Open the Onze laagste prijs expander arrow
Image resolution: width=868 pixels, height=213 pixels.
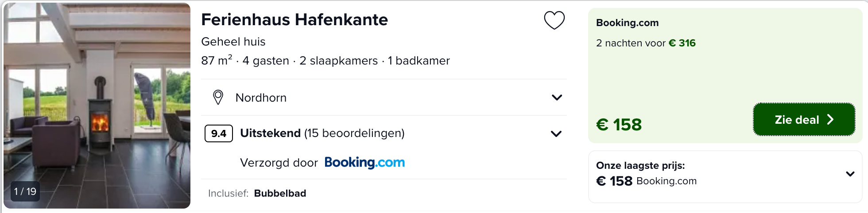850,174
